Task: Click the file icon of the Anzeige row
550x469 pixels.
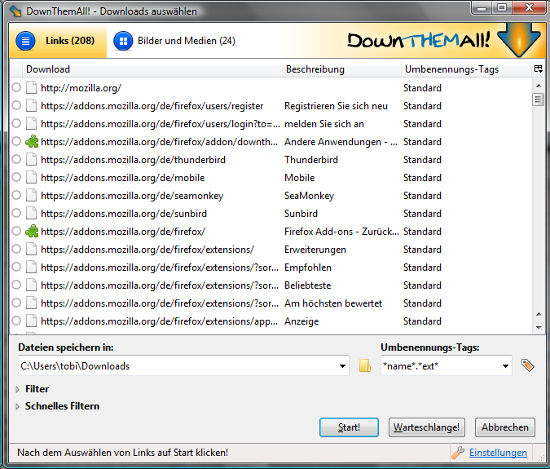Action: tap(31, 321)
